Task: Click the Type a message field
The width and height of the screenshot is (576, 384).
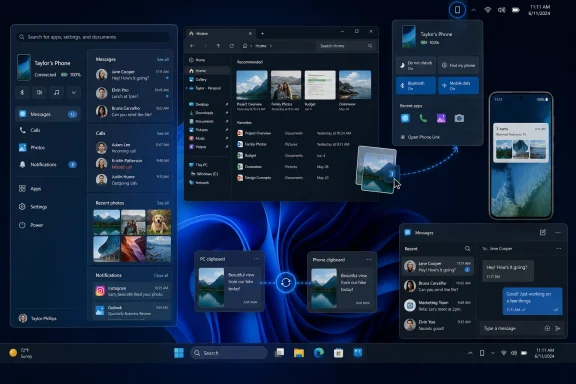Action: click(x=511, y=328)
